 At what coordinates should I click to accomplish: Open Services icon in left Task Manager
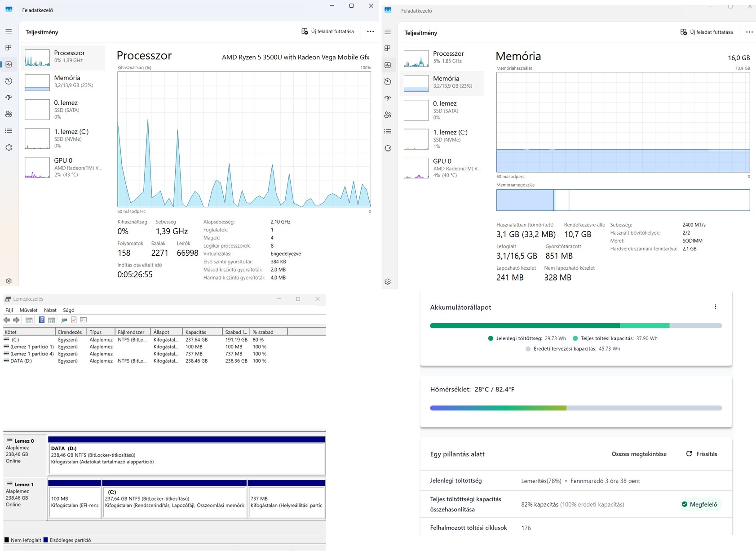9,147
